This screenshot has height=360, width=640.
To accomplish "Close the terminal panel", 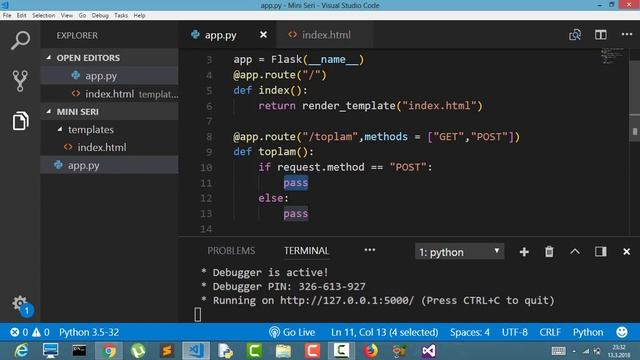I will [627, 252].
